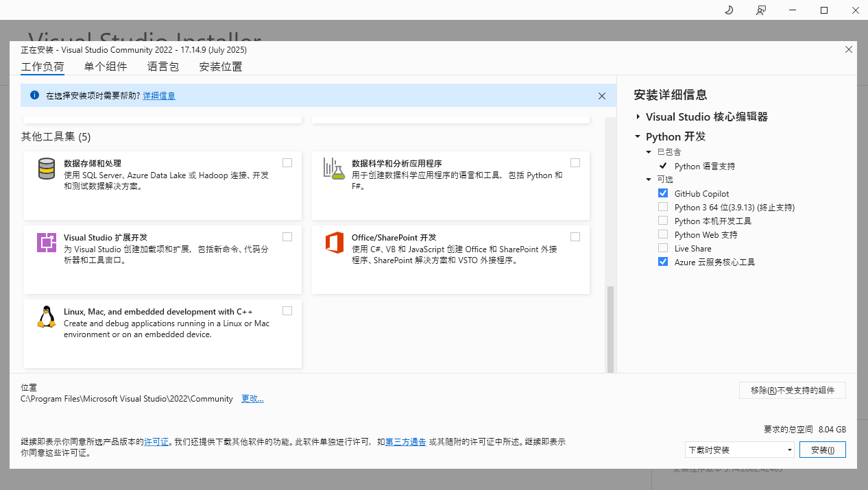
Task: Collapse the Python 开发 node
Action: click(638, 136)
